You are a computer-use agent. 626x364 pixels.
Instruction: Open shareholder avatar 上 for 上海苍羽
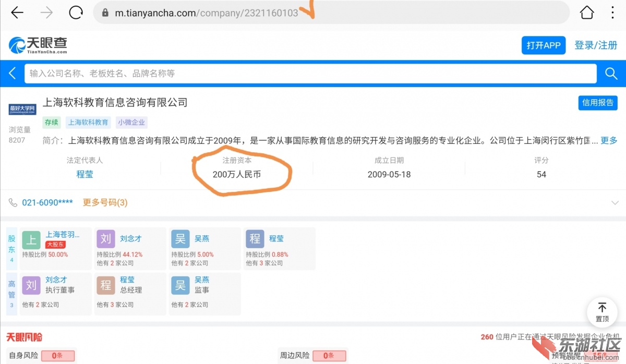pos(31,239)
